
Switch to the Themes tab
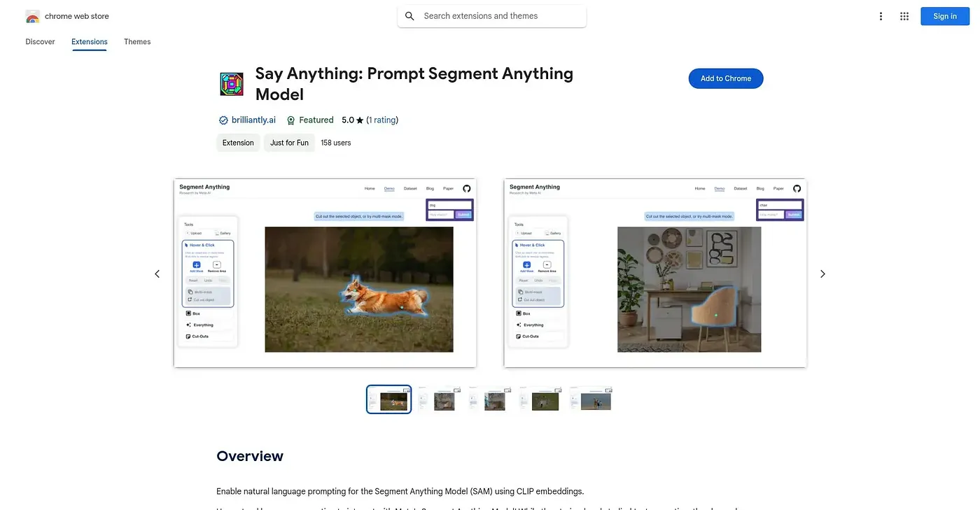click(137, 42)
